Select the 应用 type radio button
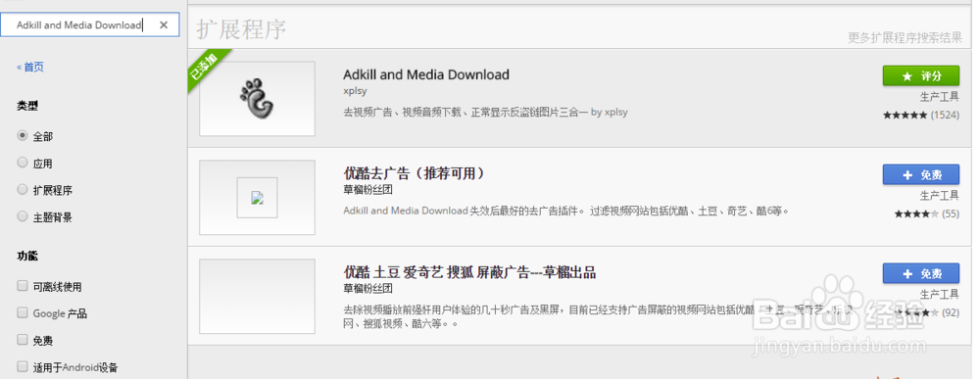This screenshot has height=379, width=980. 23,163
